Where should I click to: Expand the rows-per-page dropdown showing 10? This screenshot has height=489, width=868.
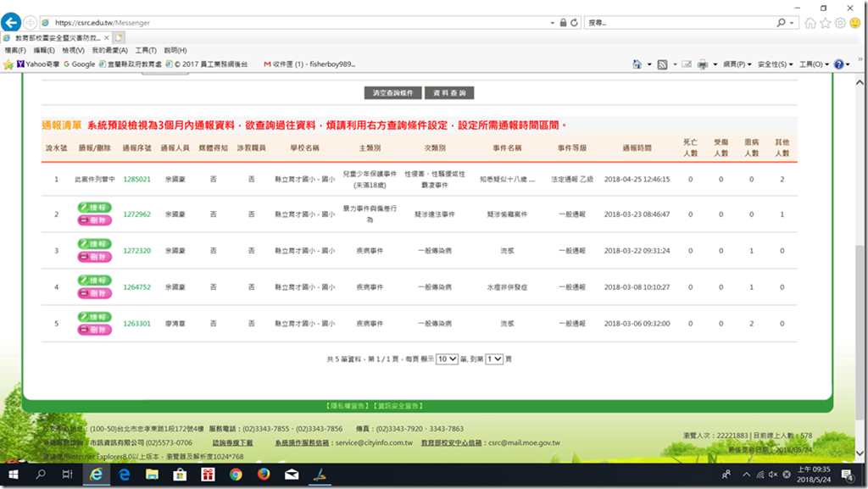click(447, 359)
